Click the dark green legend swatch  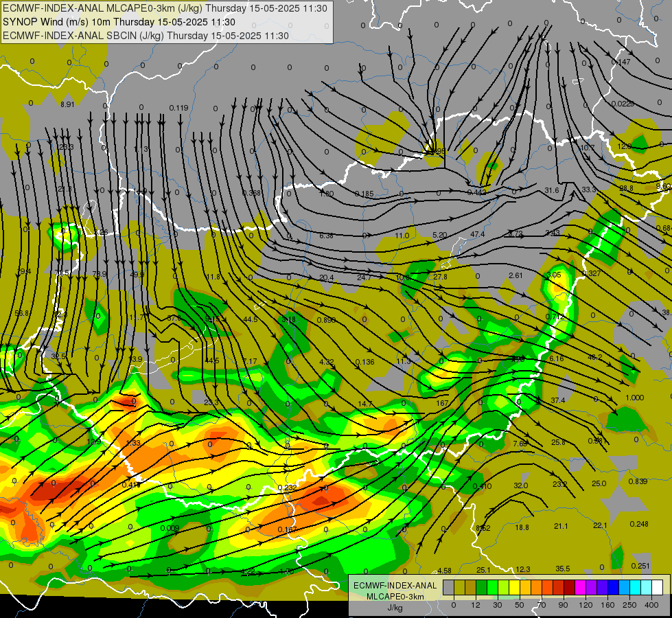482,587
